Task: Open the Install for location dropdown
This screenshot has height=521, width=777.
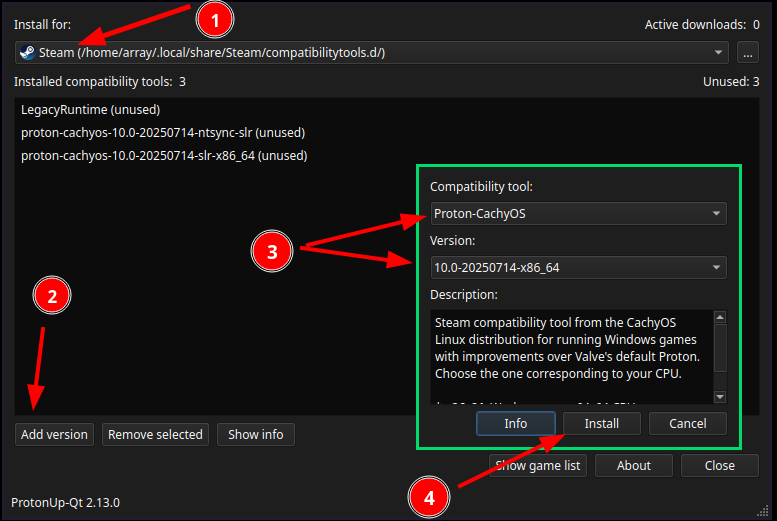Action: click(720, 53)
